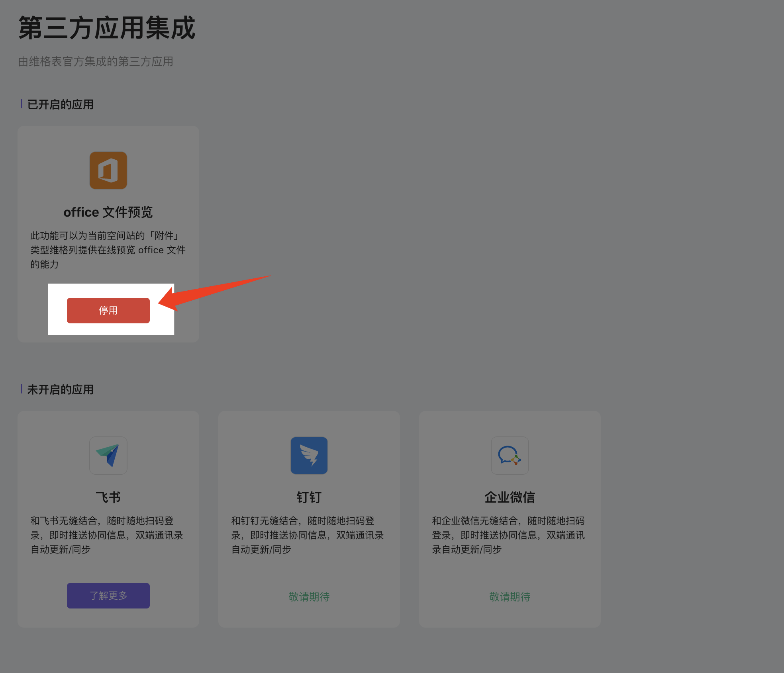Click the 未开启的应用 section heading

60,389
